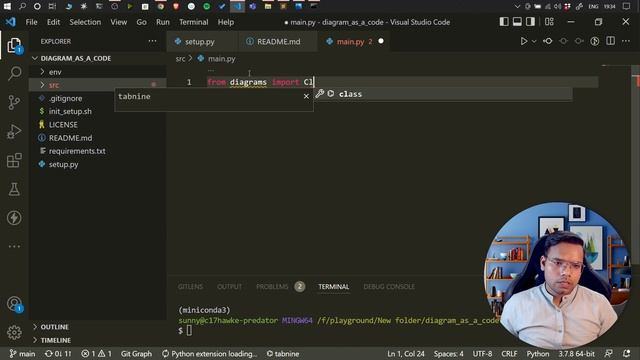The image size is (640, 360).
Task: Expand the src folder
Action: click(98, 85)
